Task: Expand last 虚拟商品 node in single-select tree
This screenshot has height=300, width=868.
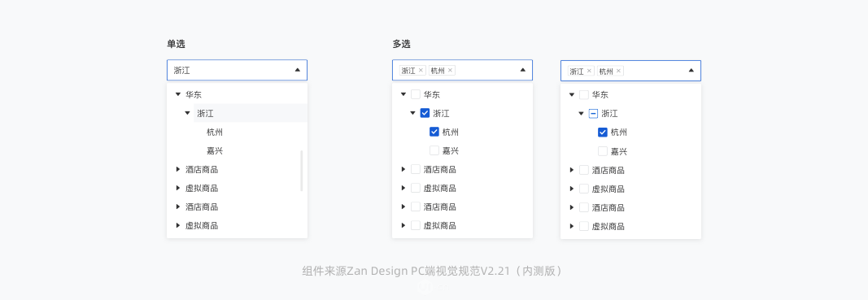Action: (177, 225)
